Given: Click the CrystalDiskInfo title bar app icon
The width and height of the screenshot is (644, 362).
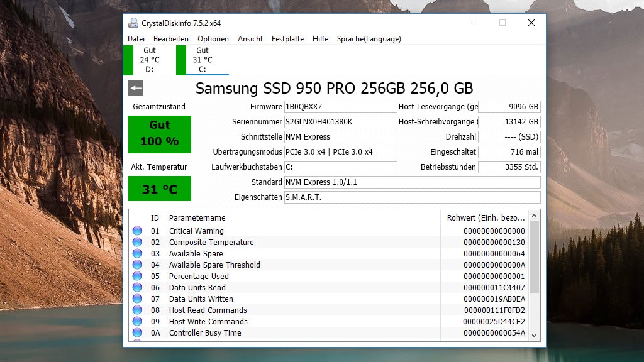Looking at the screenshot, I should tap(133, 23).
